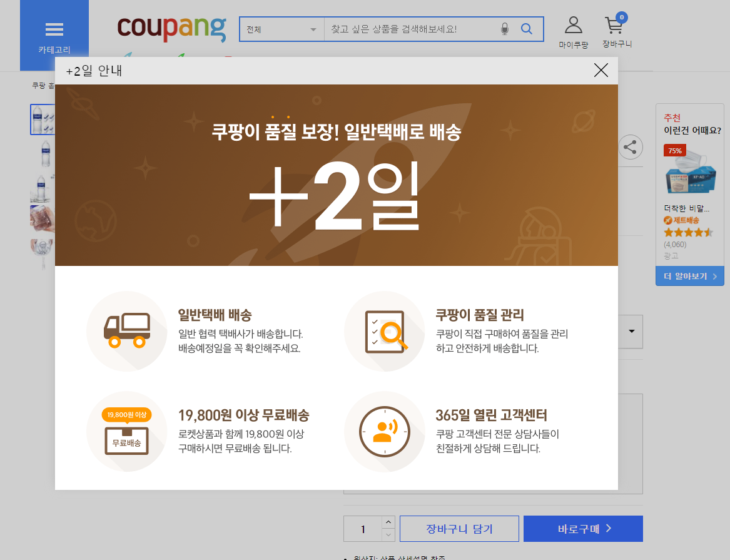Click 19,800원 이상 무료배송 heading
The height and width of the screenshot is (560, 730).
point(243,415)
